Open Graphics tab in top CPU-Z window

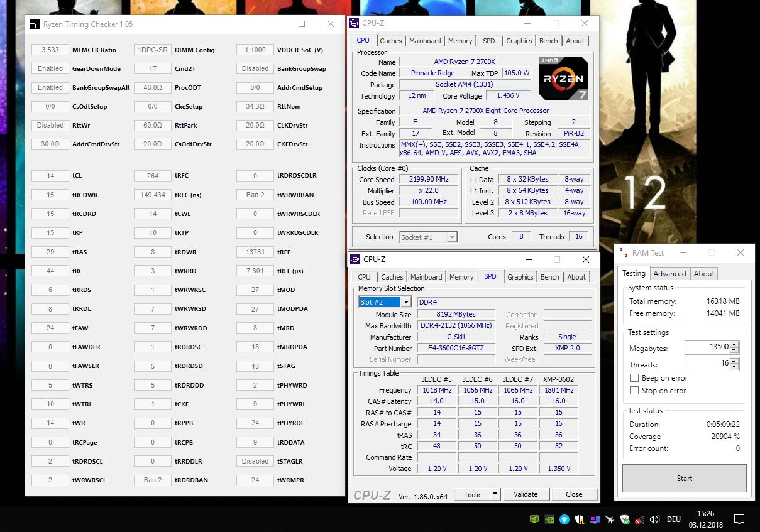pos(519,41)
